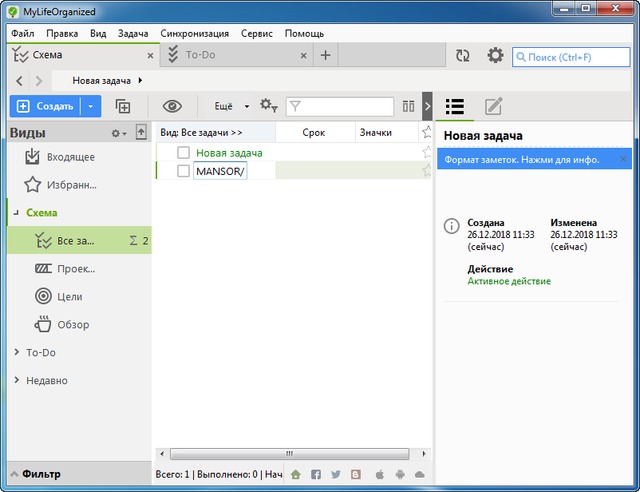Switch to the notes edit panel icon
This screenshot has height=492, width=640.
493,106
